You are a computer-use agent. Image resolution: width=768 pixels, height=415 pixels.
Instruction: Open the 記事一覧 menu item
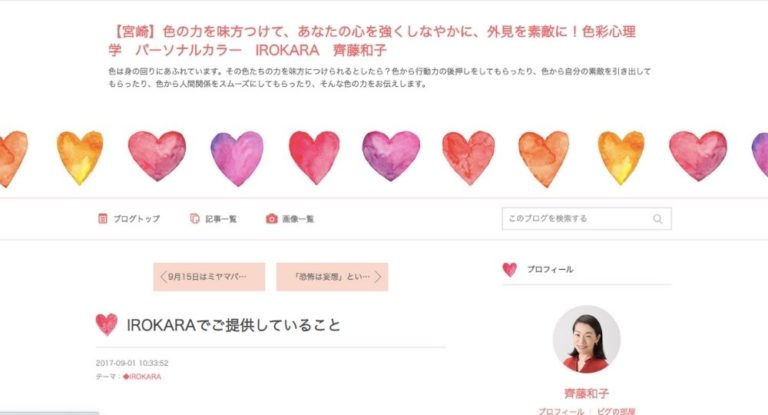(x=221, y=219)
